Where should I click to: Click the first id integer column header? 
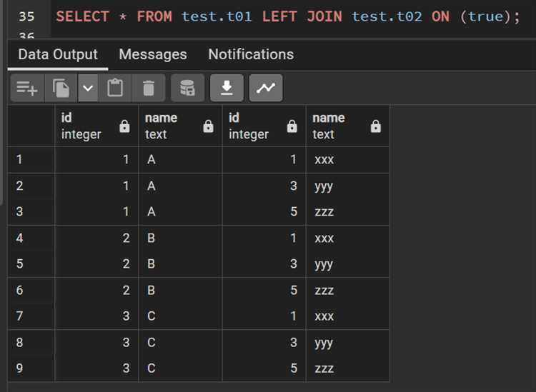click(96, 126)
